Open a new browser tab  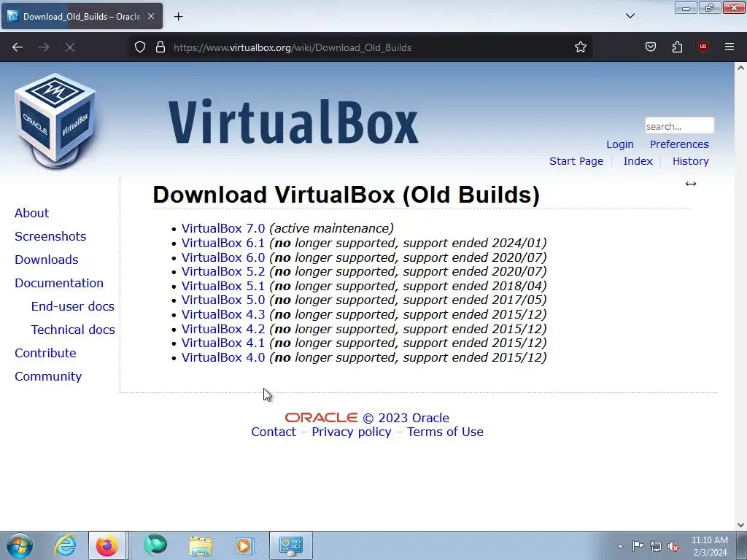pyautogui.click(x=178, y=17)
